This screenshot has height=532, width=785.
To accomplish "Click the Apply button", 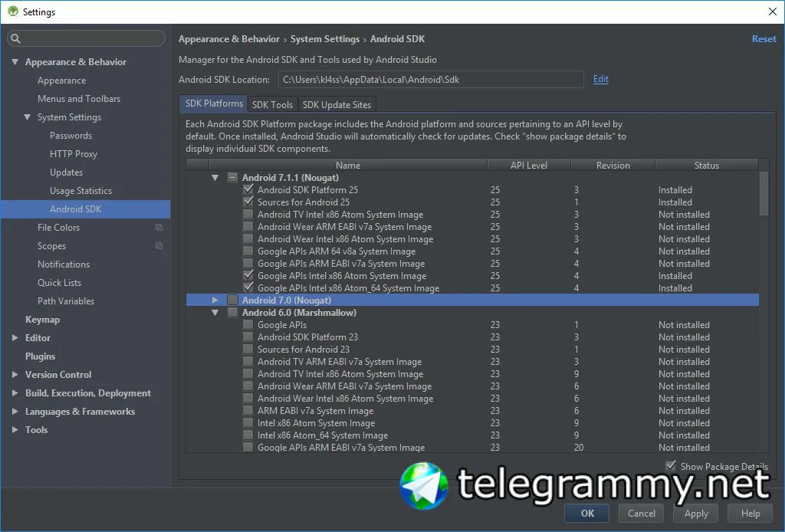I will click(x=696, y=513).
